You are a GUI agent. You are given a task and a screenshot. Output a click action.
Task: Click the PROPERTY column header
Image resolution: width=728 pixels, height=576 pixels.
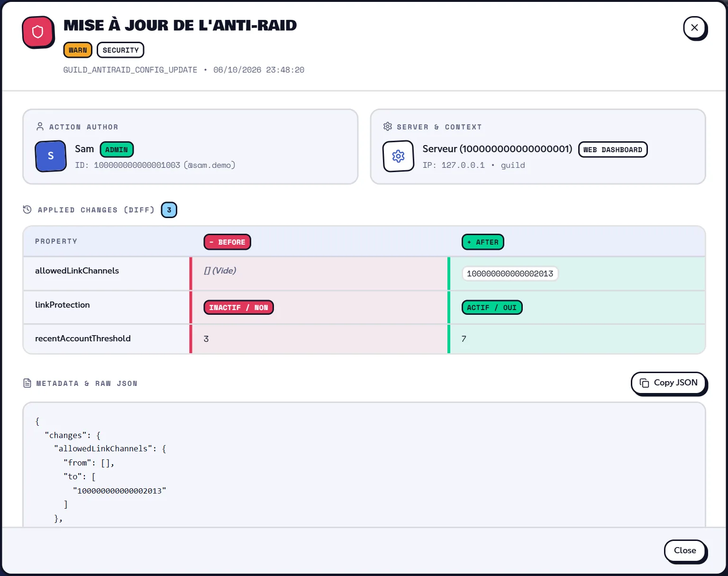click(x=56, y=241)
